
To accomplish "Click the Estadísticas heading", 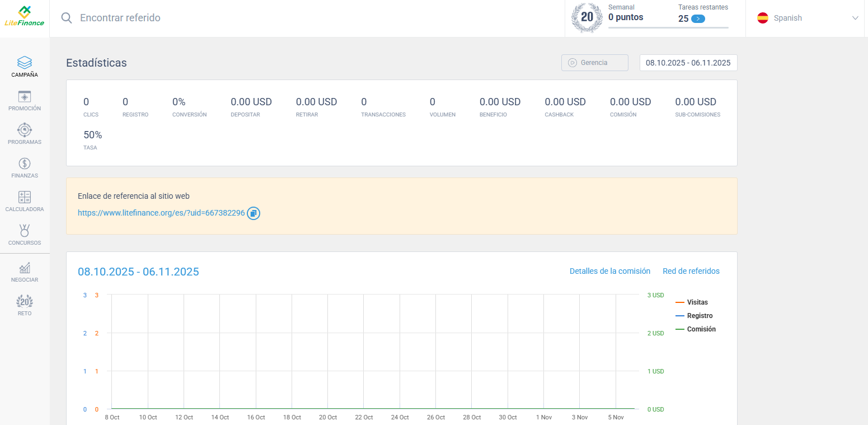I will click(x=96, y=63).
